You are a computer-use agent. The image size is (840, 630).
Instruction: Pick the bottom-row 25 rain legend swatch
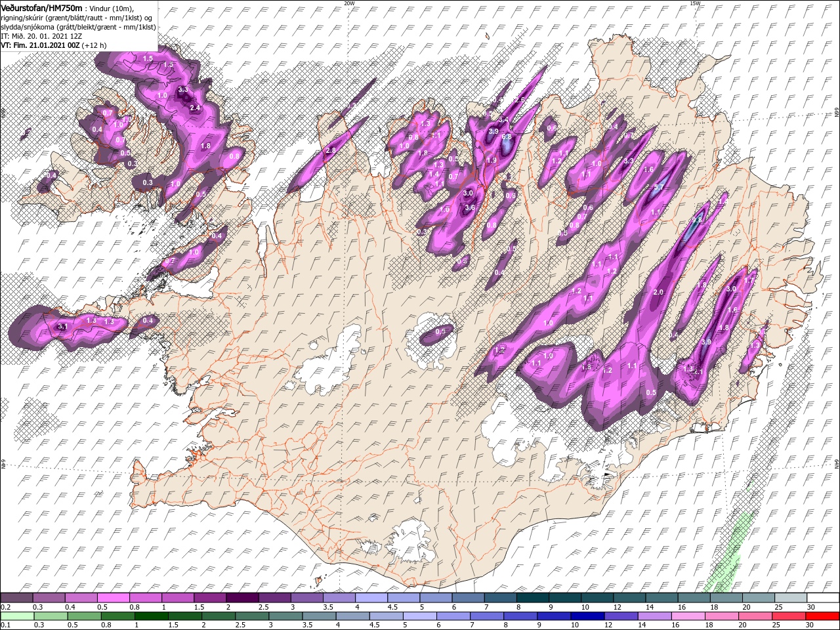coord(789,616)
